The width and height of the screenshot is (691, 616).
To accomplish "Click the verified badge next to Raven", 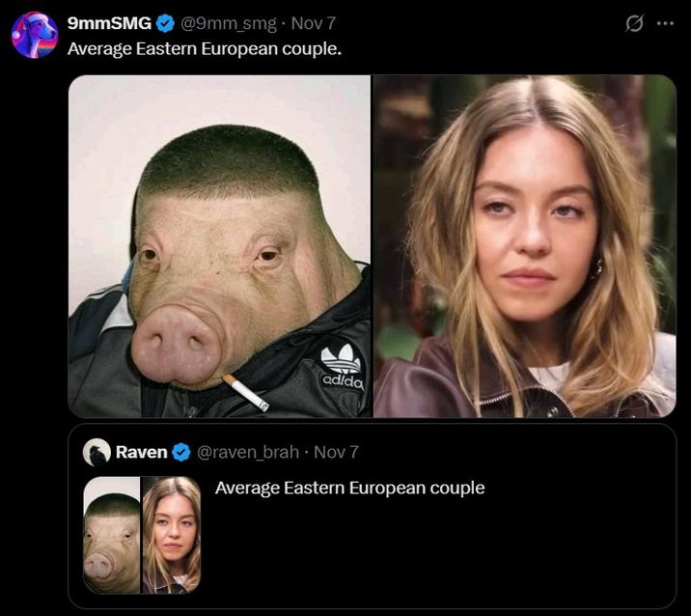I will (181, 452).
